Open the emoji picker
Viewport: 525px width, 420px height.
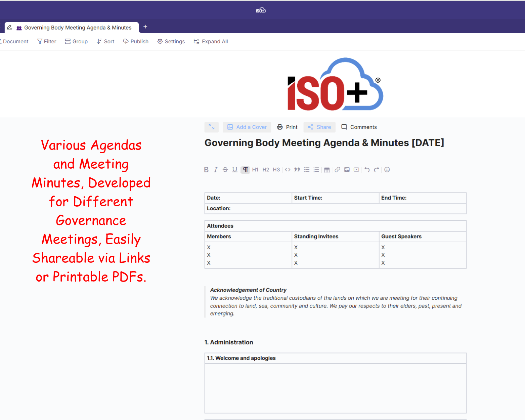[387, 170]
